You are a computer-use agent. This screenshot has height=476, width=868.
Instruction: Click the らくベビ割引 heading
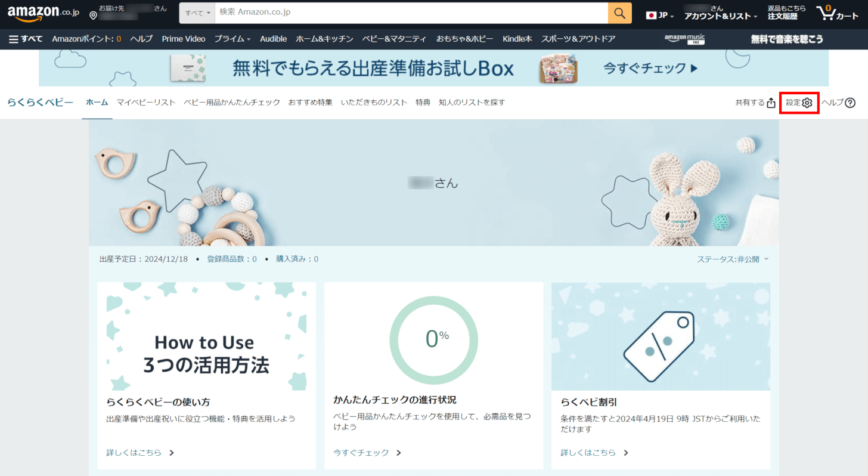(x=588, y=402)
